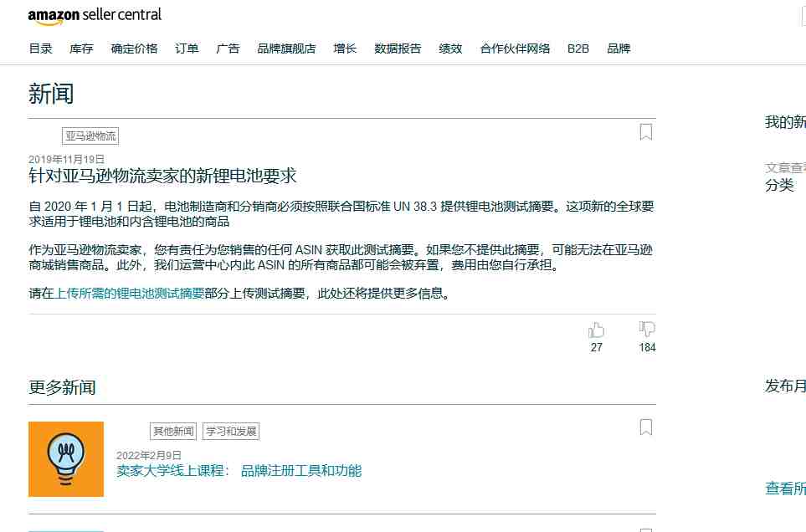Click the 针对亚马逊物流卖家的新锂电池要求 headline
Image resolution: width=806 pixels, height=532 pixels.
pos(162,176)
